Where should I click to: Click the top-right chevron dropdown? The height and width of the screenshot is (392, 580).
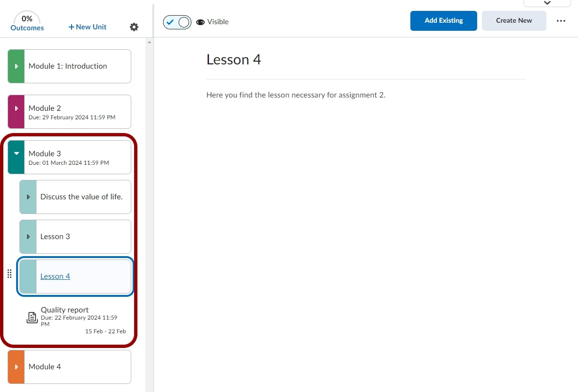547,3
